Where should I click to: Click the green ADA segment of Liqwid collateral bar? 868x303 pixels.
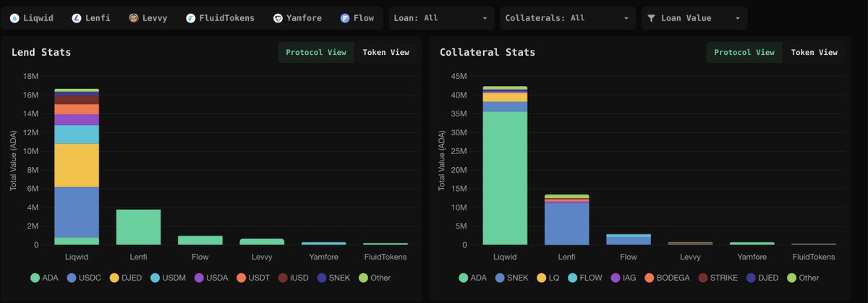click(505, 178)
